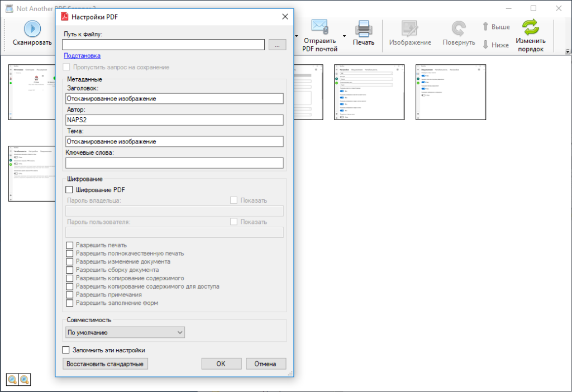Expand the Отправить PDF почтой dropdown arrow
572x392 pixels.
pyautogui.click(x=344, y=36)
